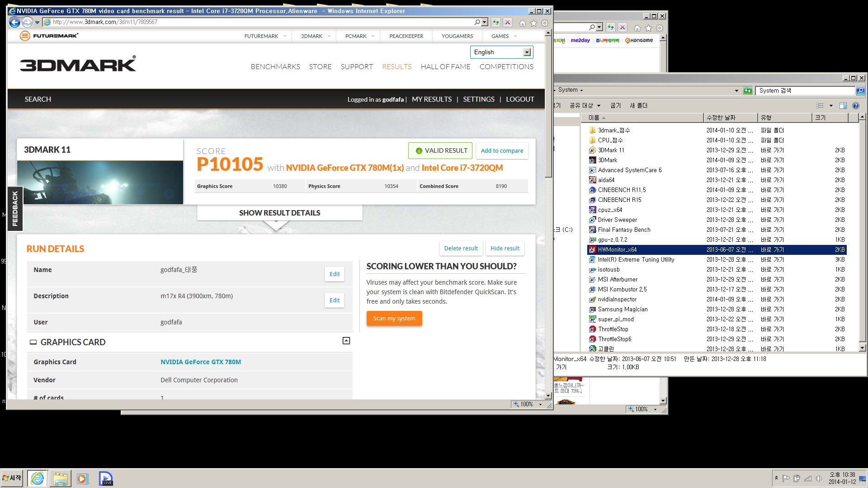868x488 pixels.
Task: Open the 3dmark_점수 folder
Action: [614, 130]
